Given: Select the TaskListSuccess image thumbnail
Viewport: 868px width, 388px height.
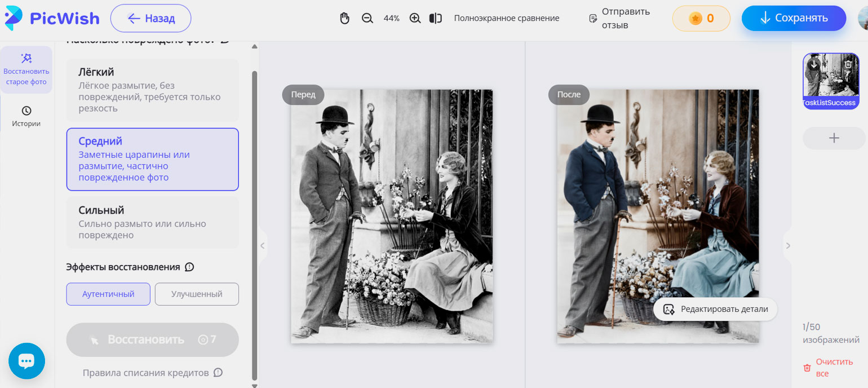Looking at the screenshot, I should point(831,81).
